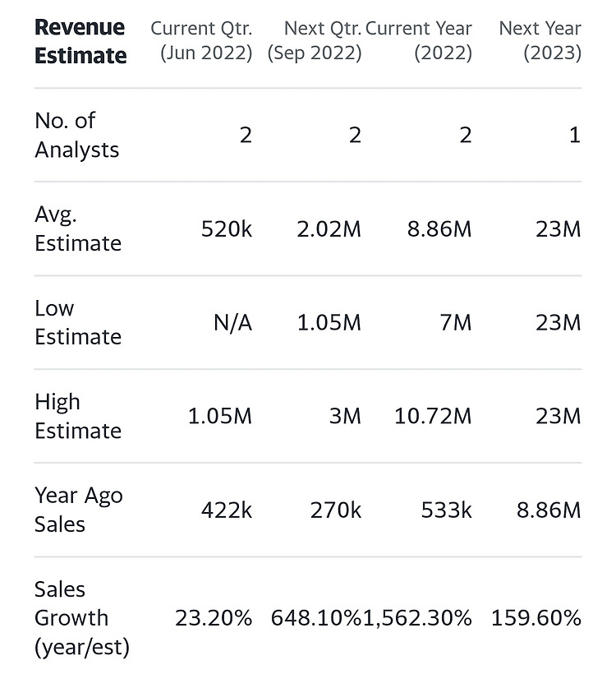Image resolution: width=616 pixels, height=674 pixels.
Task: Select the No. of Analysts row label
Action: coord(77,135)
